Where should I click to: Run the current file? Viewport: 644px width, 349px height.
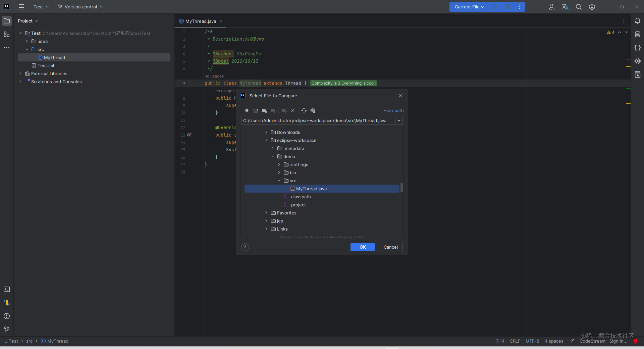pyautogui.click(x=495, y=7)
